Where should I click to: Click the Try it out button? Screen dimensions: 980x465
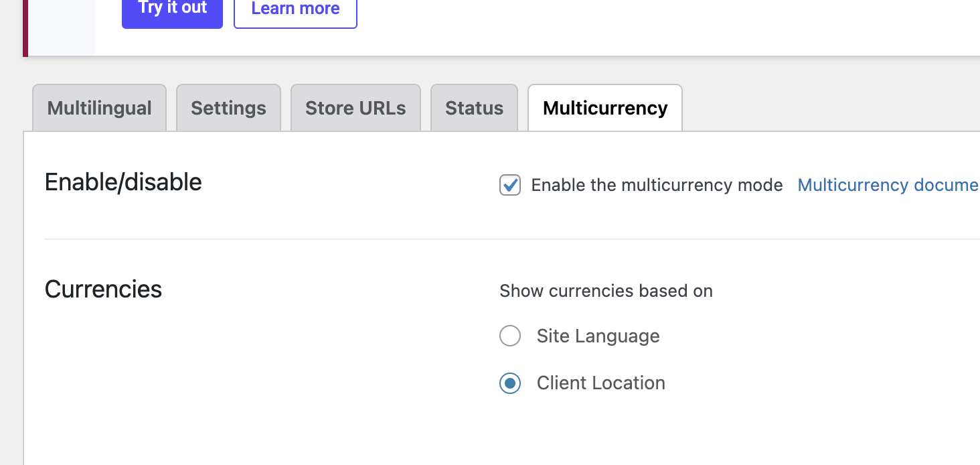point(172,11)
